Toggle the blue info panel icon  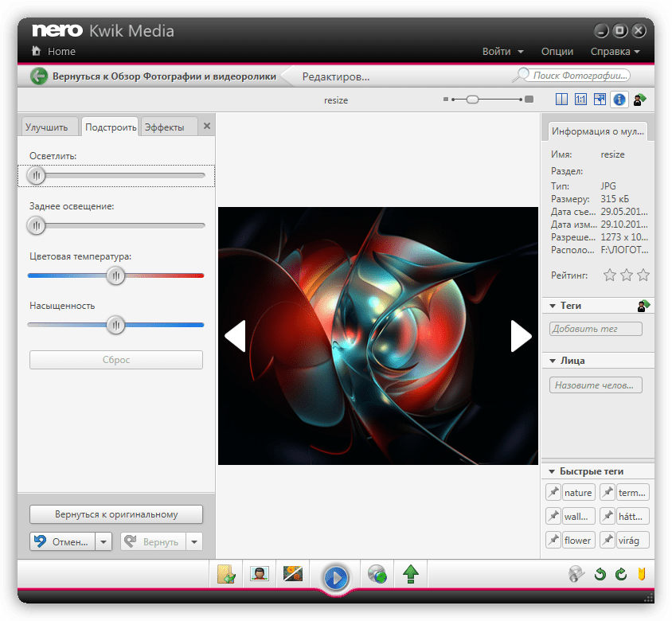click(x=619, y=100)
